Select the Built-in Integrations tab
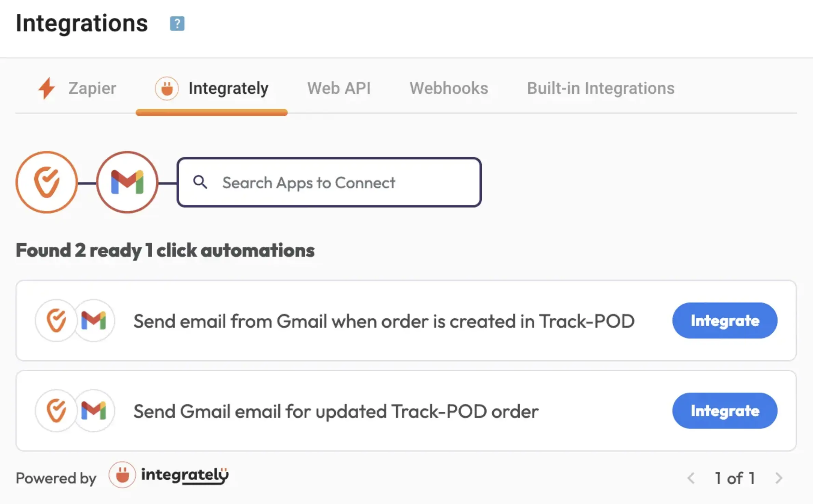The height and width of the screenshot is (504, 813). click(600, 88)
